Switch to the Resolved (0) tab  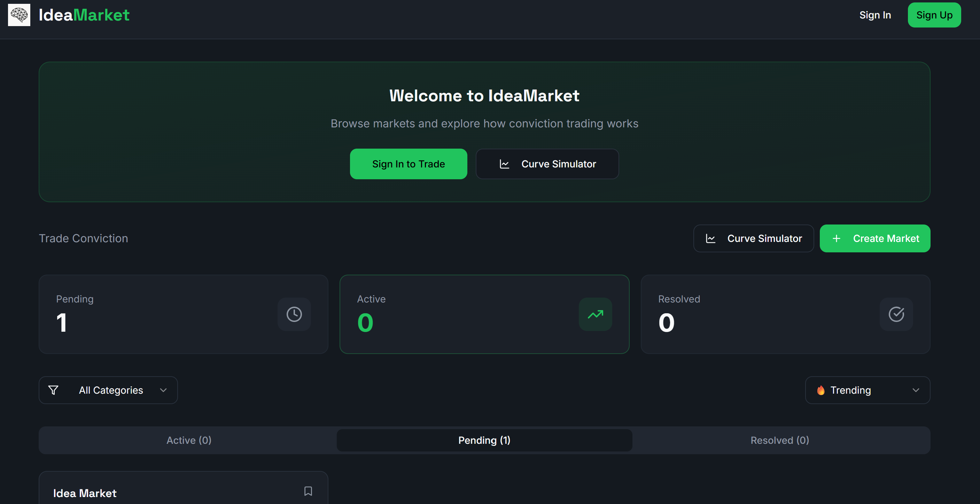(779, 440)
